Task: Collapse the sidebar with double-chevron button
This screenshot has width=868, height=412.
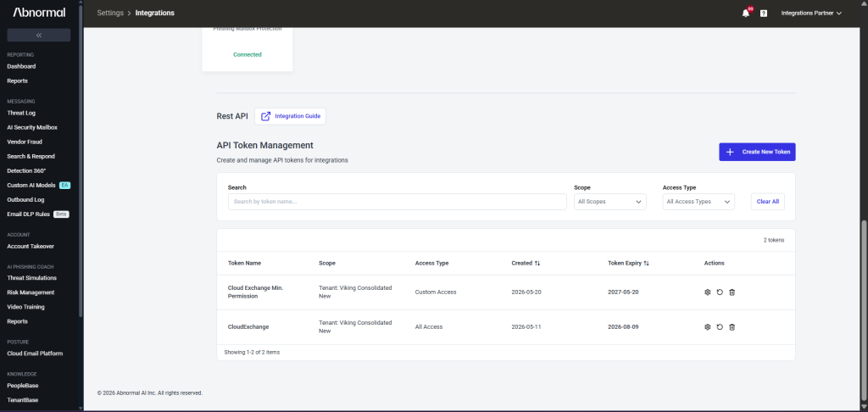Action: [39, 35]
